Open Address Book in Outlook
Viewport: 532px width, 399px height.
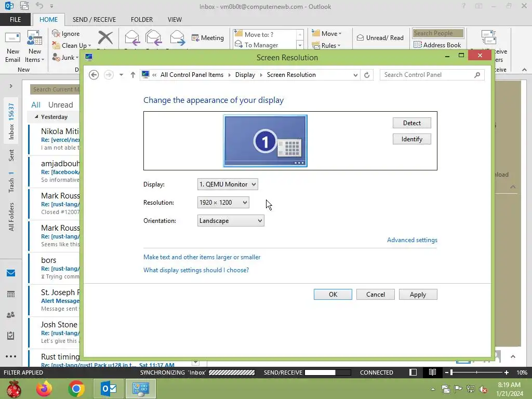pos(437,45)
